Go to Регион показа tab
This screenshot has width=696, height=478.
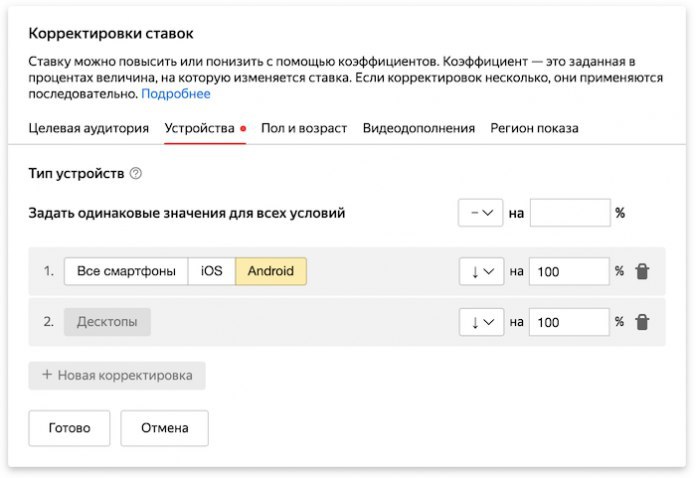[x=534, y=128]
